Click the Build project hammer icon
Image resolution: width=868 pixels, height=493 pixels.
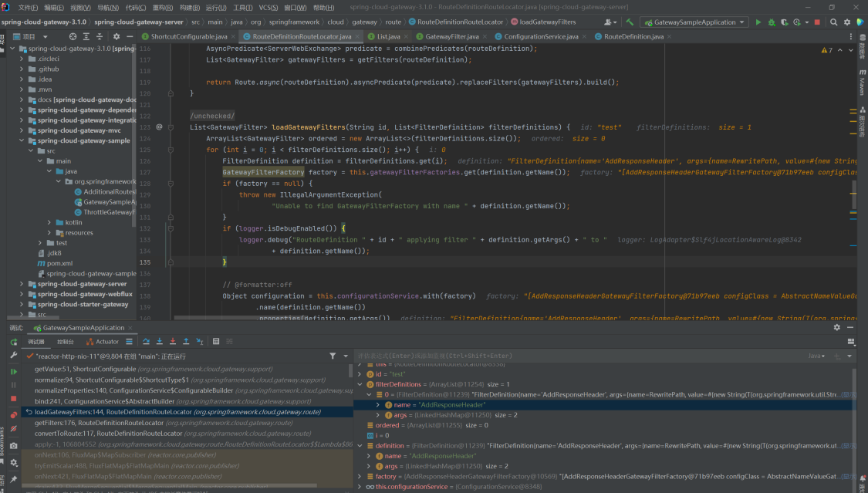click(630, 22)
